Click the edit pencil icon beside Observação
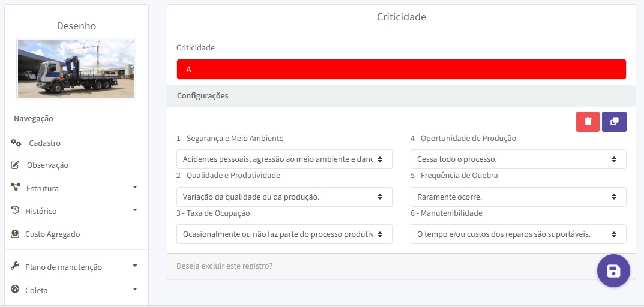Screen dimensions: 644x307 click(16, 165)
